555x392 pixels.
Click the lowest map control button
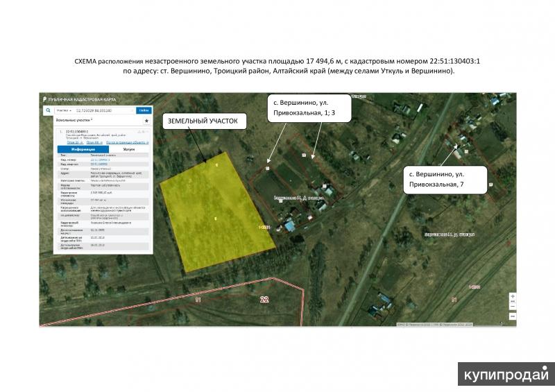click(512, 316)
